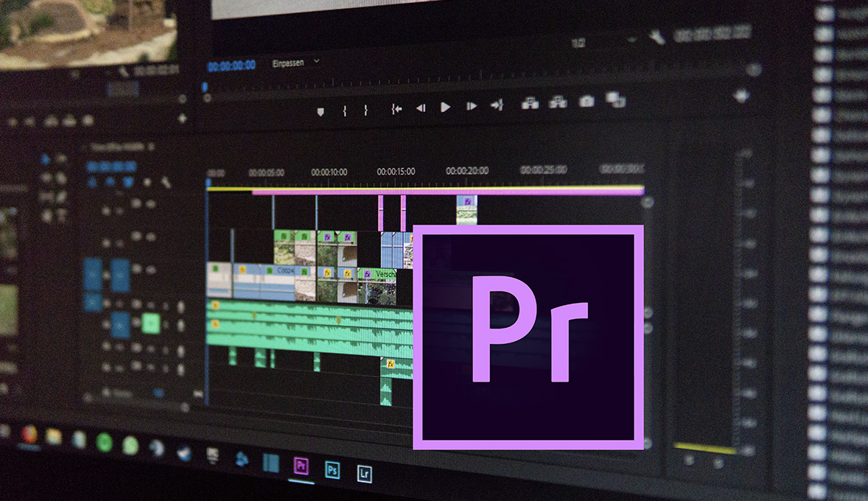The height and width of the screenshot is (501, 868).
Task: Click the Extract button
Action: 558,102
